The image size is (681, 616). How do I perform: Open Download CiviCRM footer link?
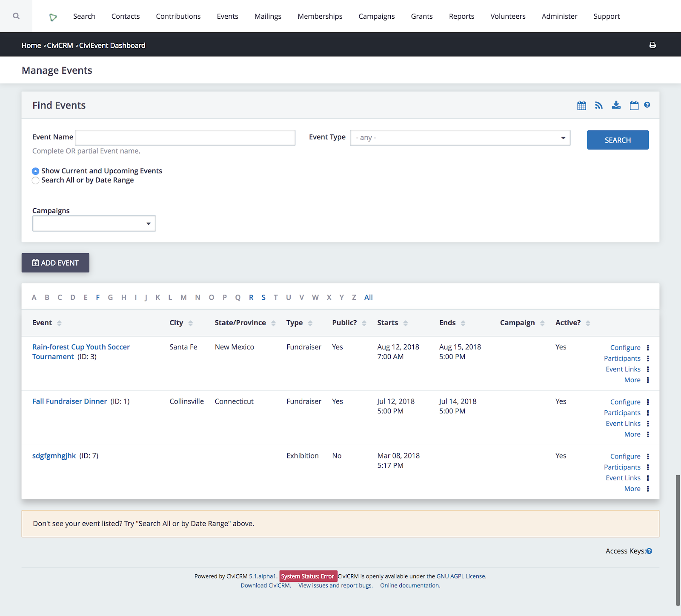pyautogui.click(x=266, y=586)
